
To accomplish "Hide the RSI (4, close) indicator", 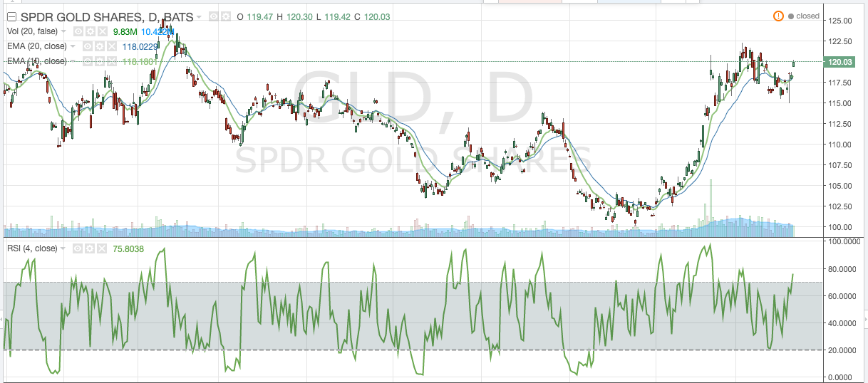I will coord(78,248).
